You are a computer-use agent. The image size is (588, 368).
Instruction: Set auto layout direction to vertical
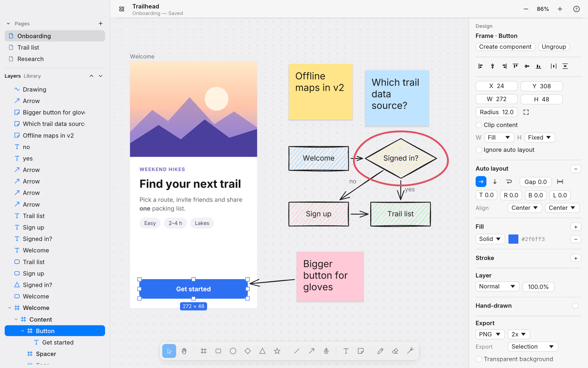495,182
